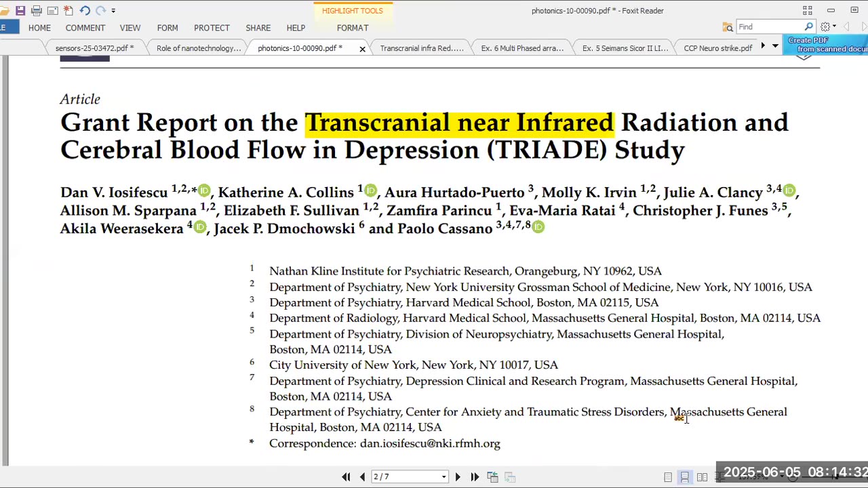Click the email document icon in quick toolbar
Viewport: 868px width, 488px height.
click(x=52, y=11)
